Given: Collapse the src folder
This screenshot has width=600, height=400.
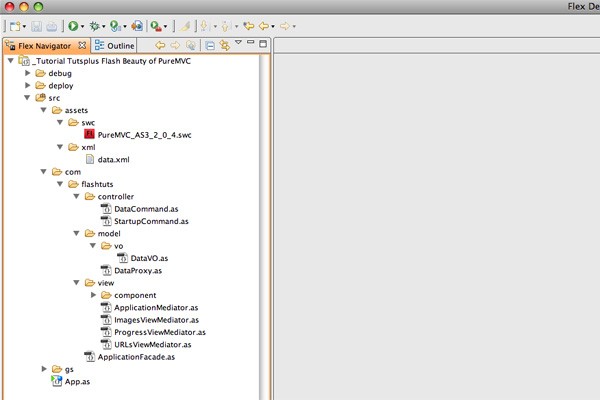Looking at the screenshot, I should (x=27, y=98).
